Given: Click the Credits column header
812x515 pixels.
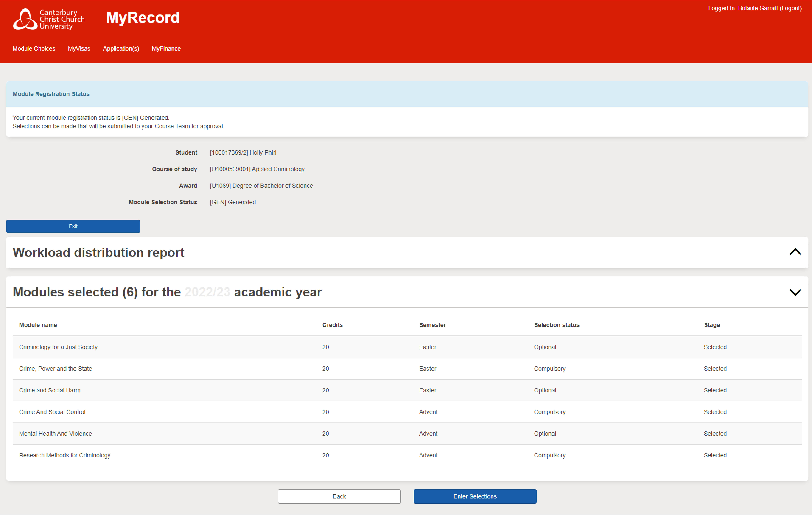Looking at the screenshot, I should pos(333,325).
